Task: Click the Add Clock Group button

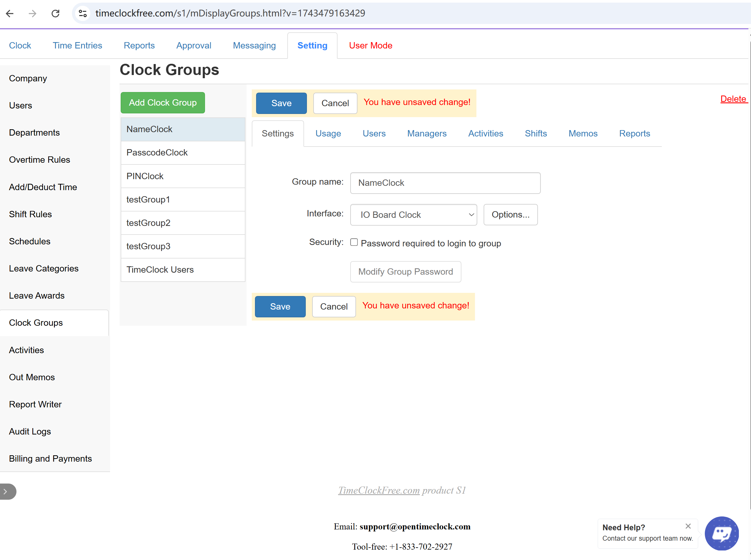Action: coord(163,103)
